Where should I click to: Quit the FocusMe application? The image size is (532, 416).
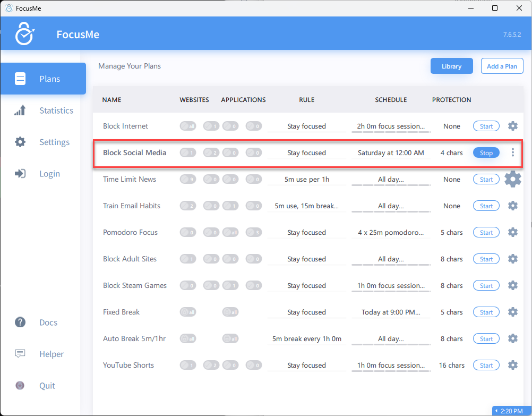47,385
